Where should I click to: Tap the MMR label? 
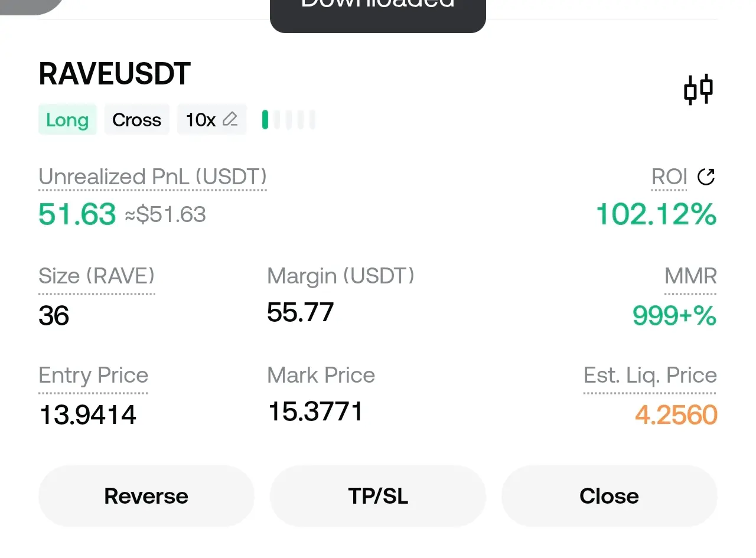tap(690, 276)
